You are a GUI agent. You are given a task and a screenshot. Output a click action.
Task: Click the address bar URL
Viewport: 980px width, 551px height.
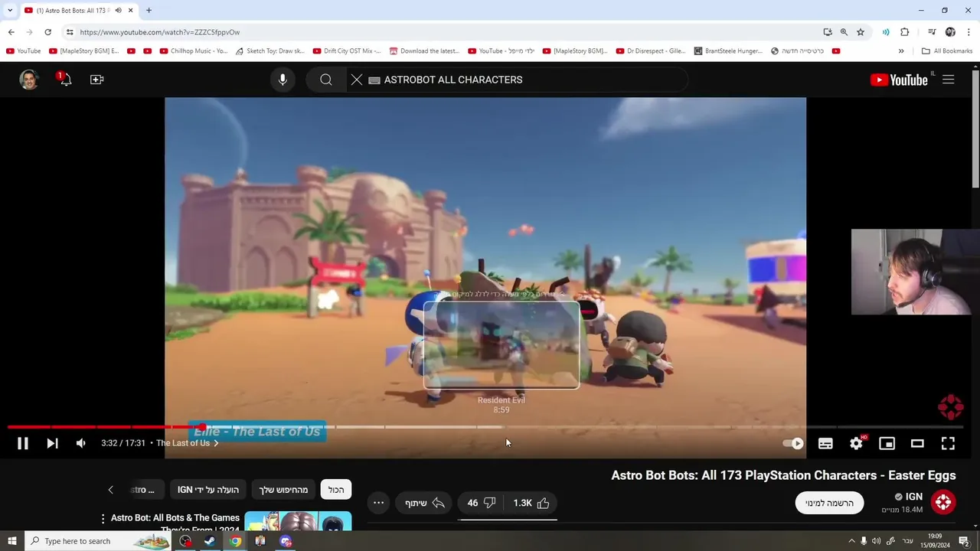[160, 32]
